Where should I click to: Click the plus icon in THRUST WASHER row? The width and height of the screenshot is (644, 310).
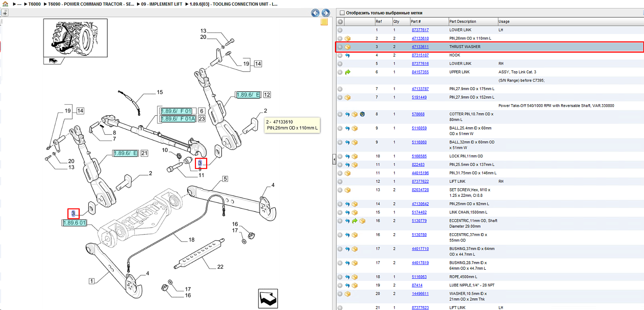coord(340,47)
